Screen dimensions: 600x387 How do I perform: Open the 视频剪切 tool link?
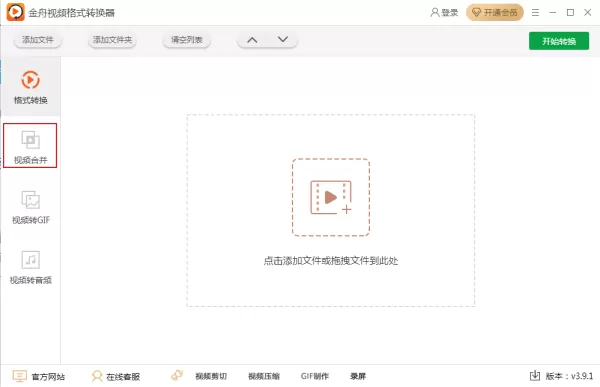coord(211,376)
